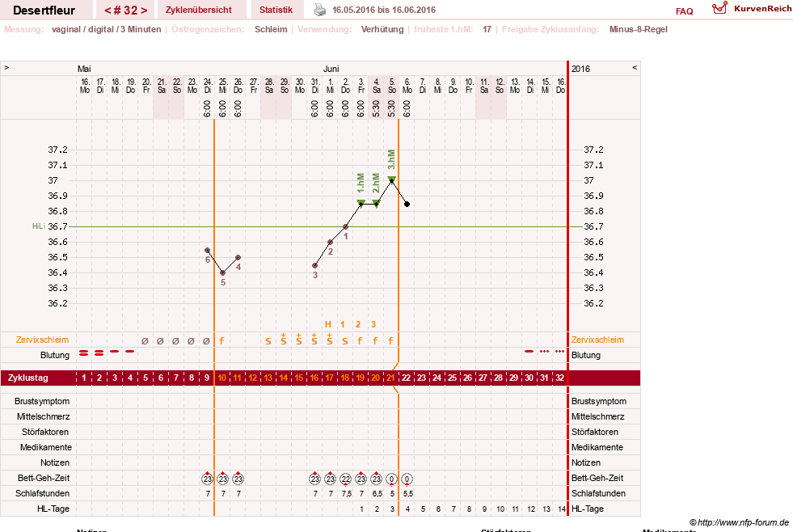The width and height of the screenshot is (793, 532).
Task: Open the Statistik tab
Action: point(276,10)
